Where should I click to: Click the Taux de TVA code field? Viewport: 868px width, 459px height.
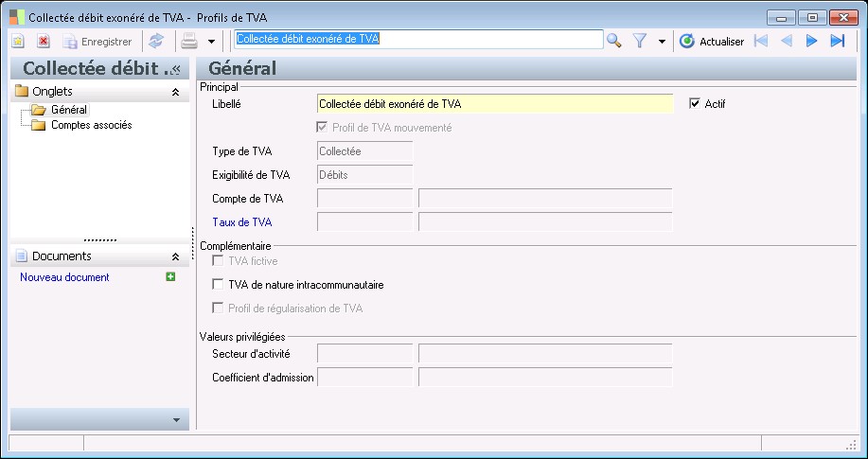[364, 222]
